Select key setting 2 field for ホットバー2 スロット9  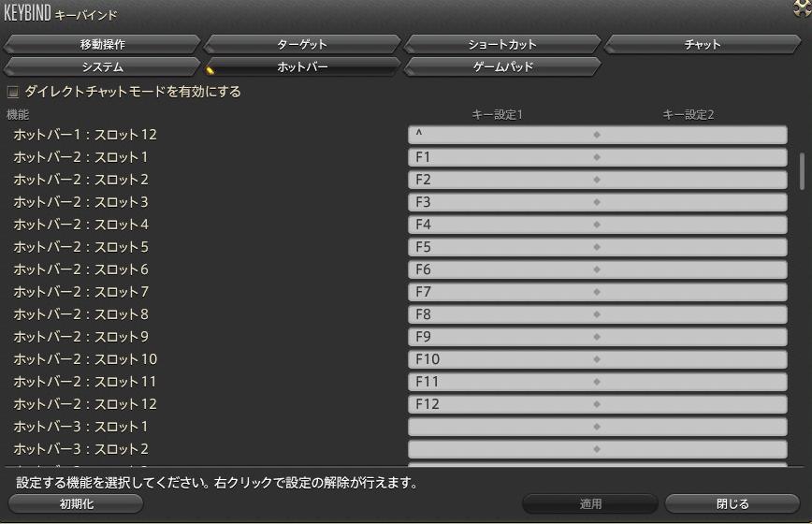(x=692, y=337)
